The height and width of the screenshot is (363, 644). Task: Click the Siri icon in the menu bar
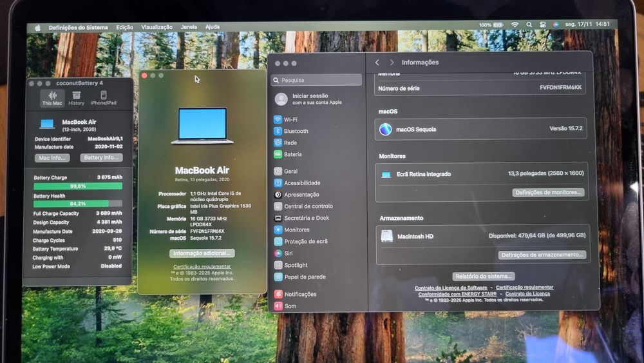click(x=556, y=25)
